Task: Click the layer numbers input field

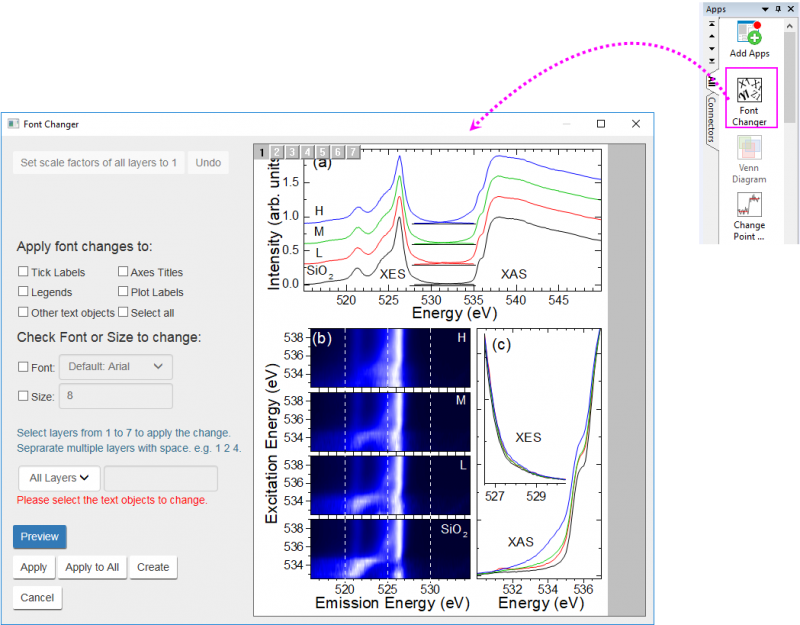Action: (x=161, y=478)
